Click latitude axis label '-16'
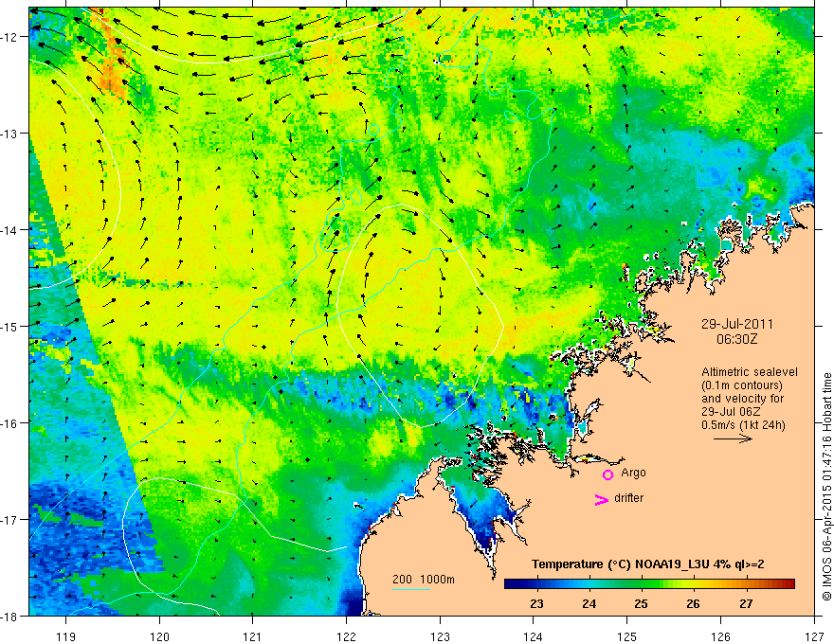Viewport: 834px width, 644px height. 10,423
